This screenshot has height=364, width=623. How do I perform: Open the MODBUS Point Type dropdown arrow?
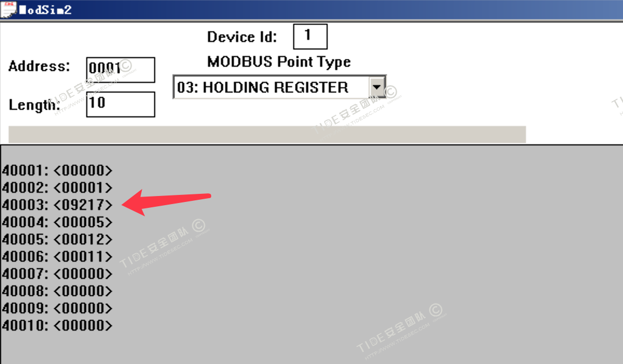[x=377, y=87]
